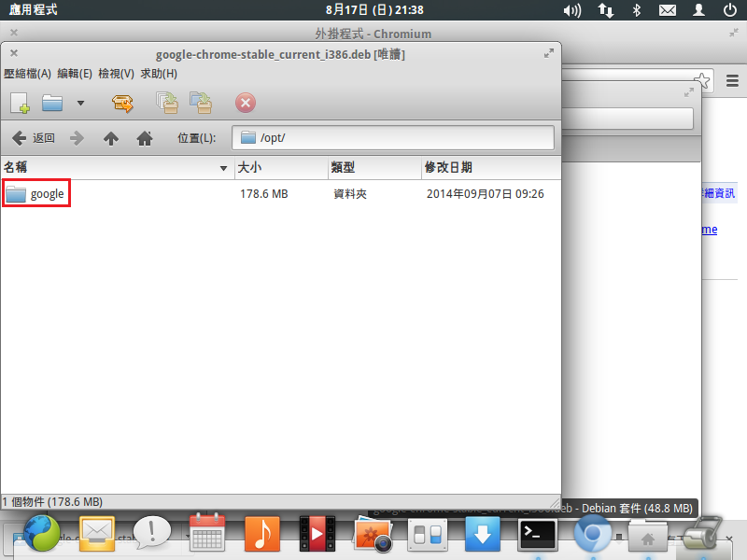The image size is (747, 560).
Task: Open system settings switchboard dock icon
Action: click(428, 534)
